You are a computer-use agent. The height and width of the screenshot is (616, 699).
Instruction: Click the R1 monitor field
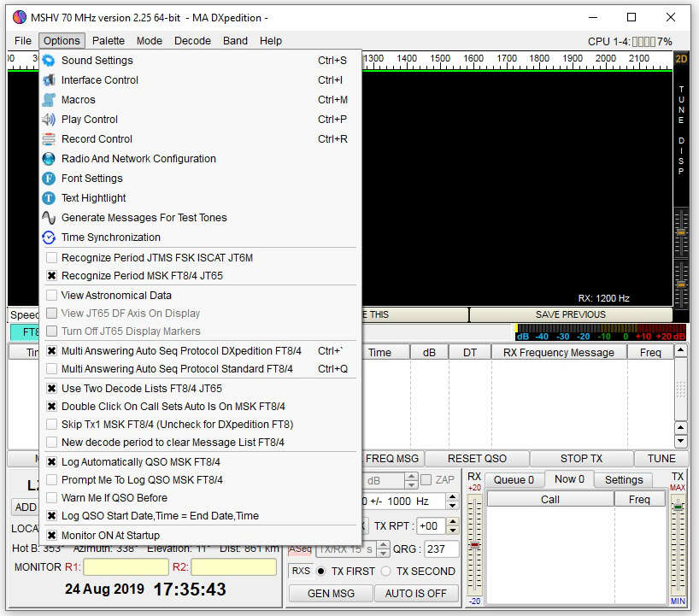126,567
